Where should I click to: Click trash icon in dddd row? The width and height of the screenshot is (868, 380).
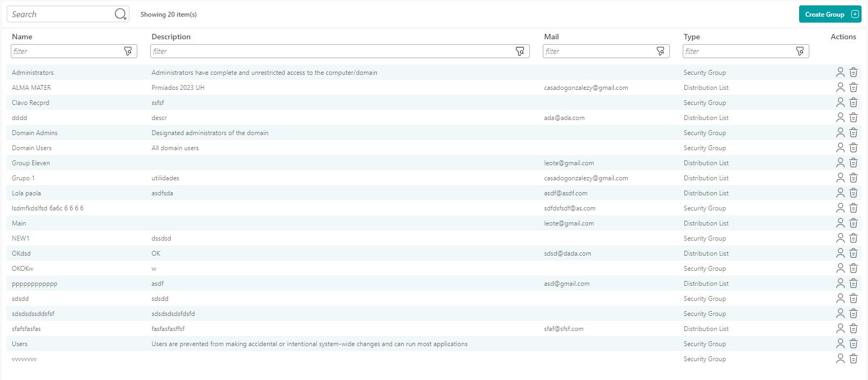853,117
